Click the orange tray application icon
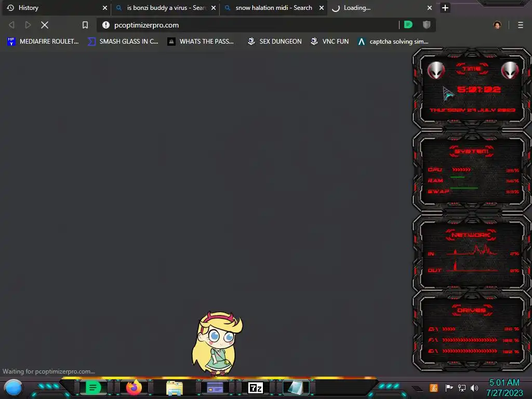 click(434, 388)
